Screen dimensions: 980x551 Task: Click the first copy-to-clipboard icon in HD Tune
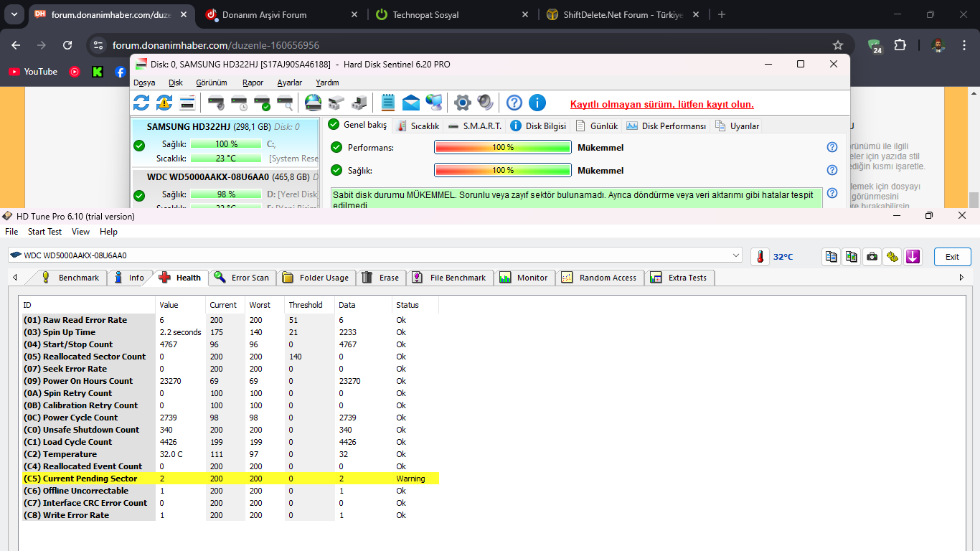pyautogui.click(x=831, y=256)
